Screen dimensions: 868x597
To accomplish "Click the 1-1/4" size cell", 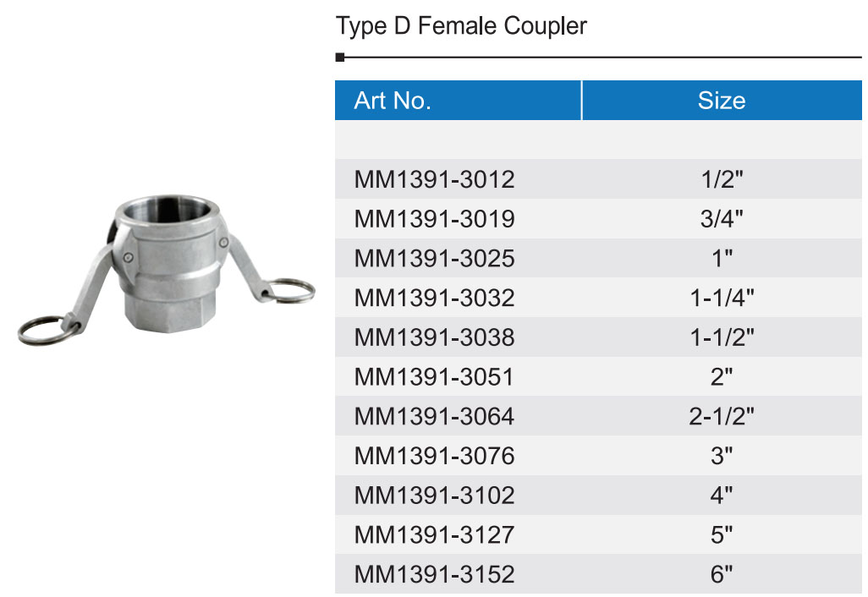I will tap(721, 298).
